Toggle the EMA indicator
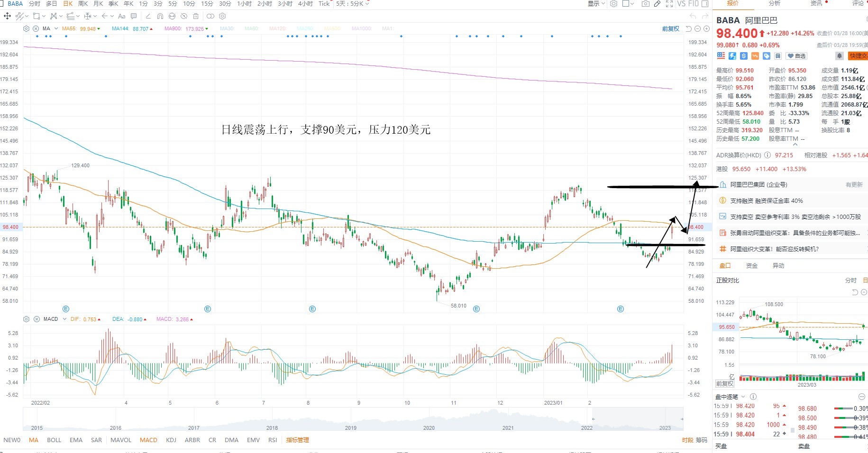 (76, 440)
